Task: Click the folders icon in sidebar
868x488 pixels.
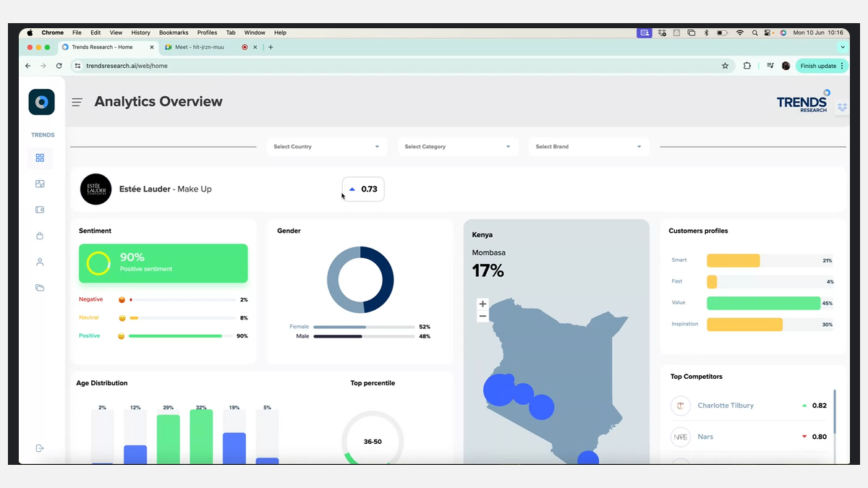Action: point(40,288)
